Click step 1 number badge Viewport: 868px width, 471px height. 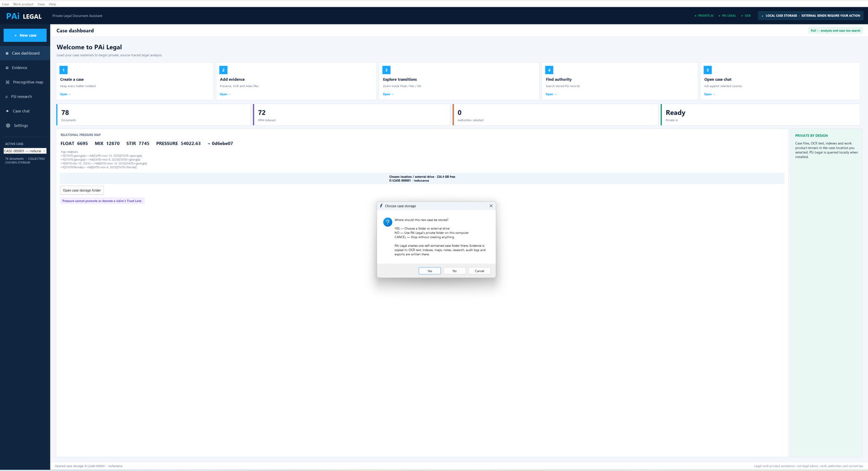click(x=63, y=70)
